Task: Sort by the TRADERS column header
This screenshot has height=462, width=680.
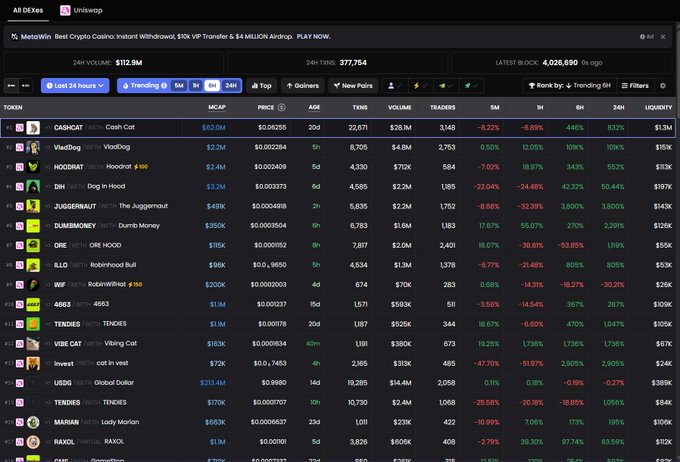Action: [442, 107]
